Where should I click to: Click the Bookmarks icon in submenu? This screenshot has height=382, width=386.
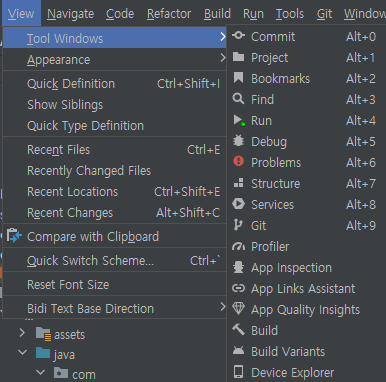(x=238, y=78)
